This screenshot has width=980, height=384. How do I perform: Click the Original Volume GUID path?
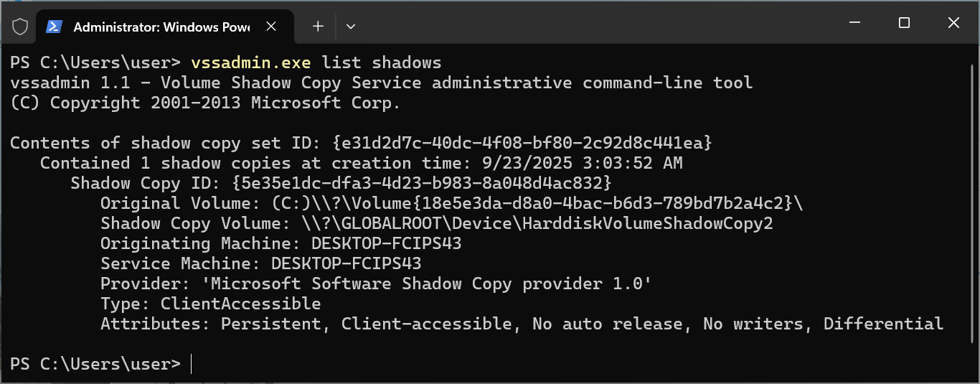tap(537, 203)
